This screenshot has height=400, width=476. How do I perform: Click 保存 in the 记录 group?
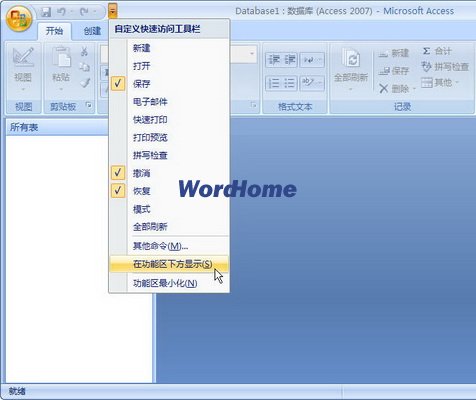point(394,71)
